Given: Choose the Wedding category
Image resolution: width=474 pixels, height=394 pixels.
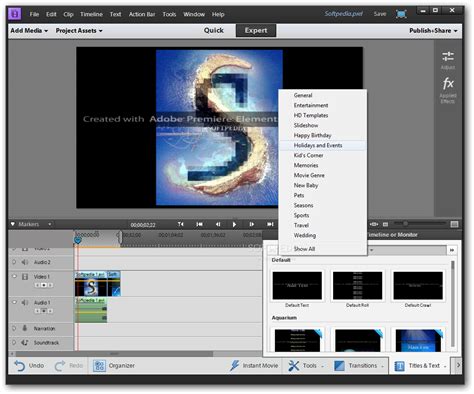Looking at the screenshot, I should coord(322,235).
